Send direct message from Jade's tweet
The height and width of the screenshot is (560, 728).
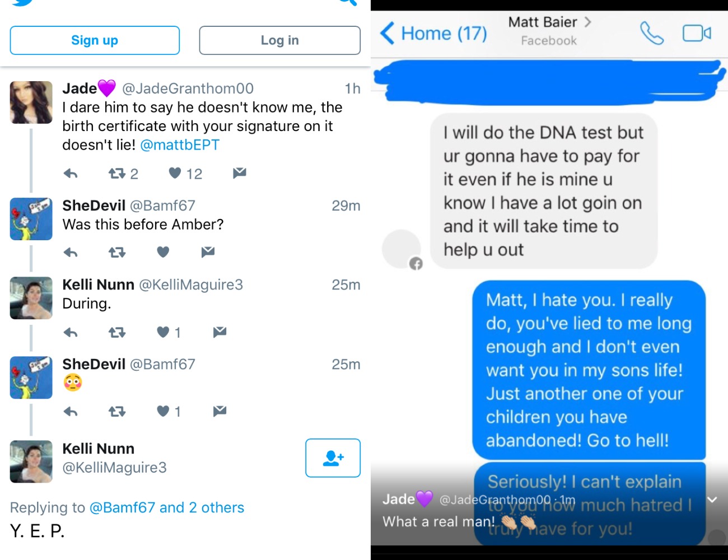(x=240, y=172)
